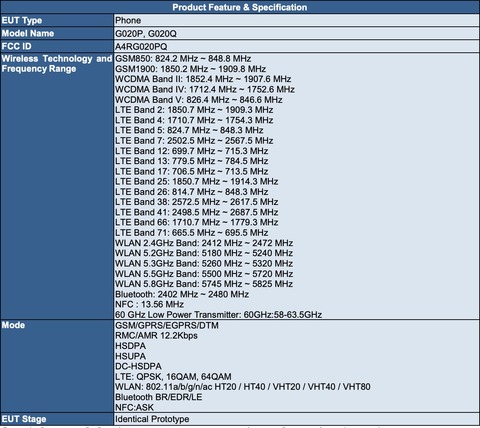This screenshot has height=428, width=480.
Task: Click the Identical Prototype value cell
Action: pos(297,419)
